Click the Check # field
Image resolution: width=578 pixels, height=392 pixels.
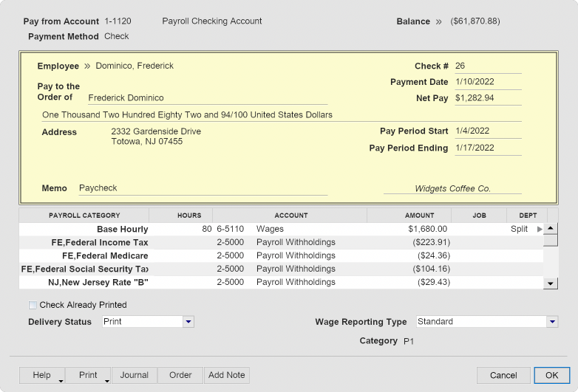(487, 66)
